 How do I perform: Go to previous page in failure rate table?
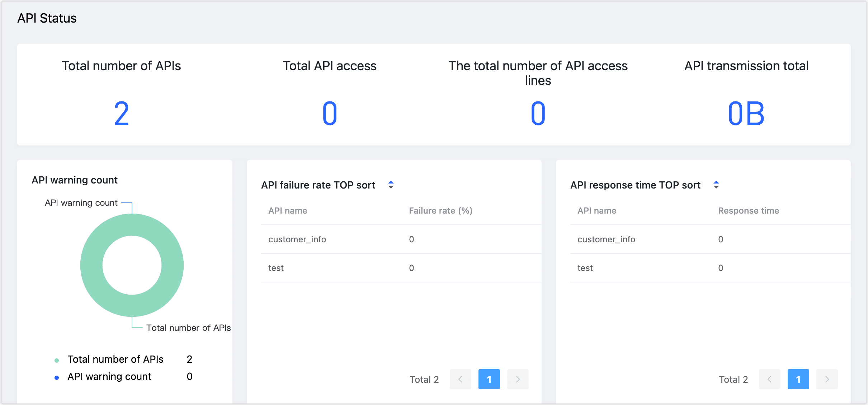click(x=460, y=379)
